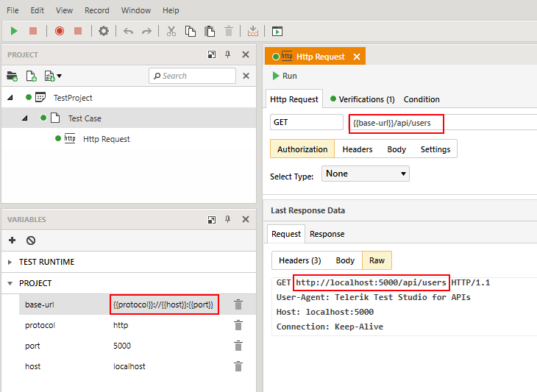
Task: Click the host value localhost
Action: (x=129, y=366)
